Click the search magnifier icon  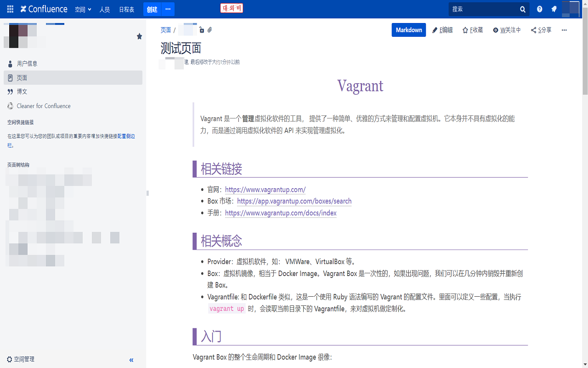point(523,9)
